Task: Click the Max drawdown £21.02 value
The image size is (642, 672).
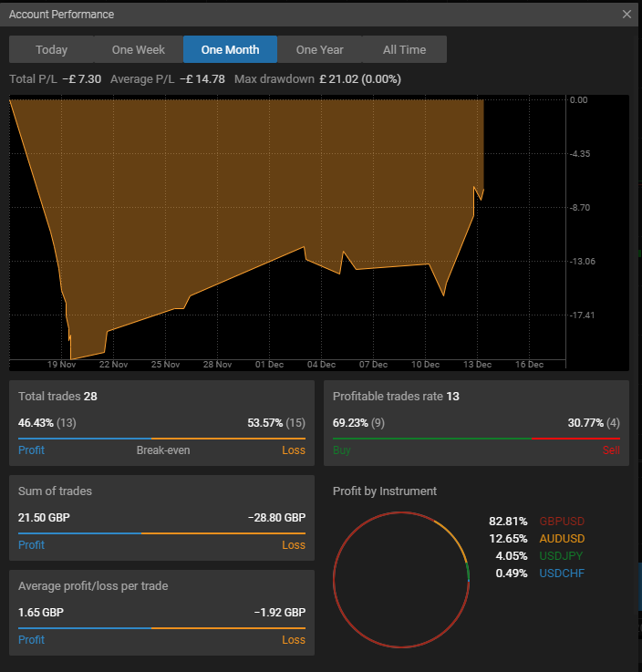Action: [360, 79]
